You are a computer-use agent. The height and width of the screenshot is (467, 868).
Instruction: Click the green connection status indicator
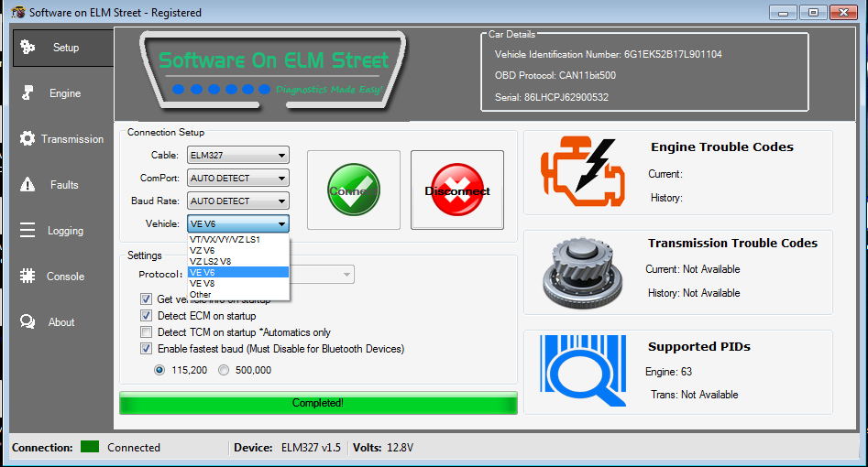tap(90, 447)
